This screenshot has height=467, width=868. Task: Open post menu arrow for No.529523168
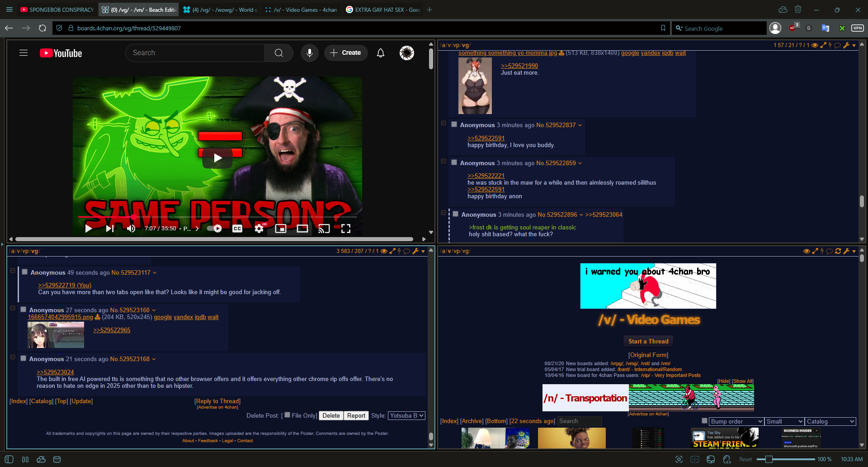click(x=154, y=359)
